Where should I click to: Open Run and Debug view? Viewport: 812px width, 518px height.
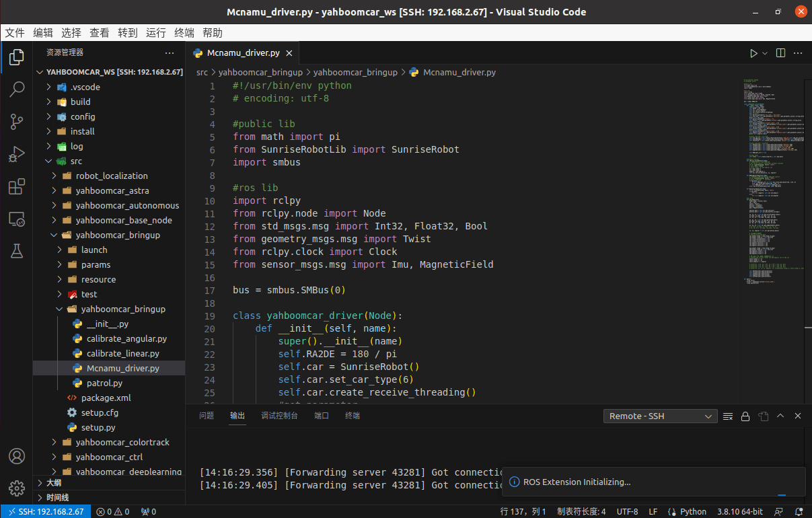coord(17,154)
